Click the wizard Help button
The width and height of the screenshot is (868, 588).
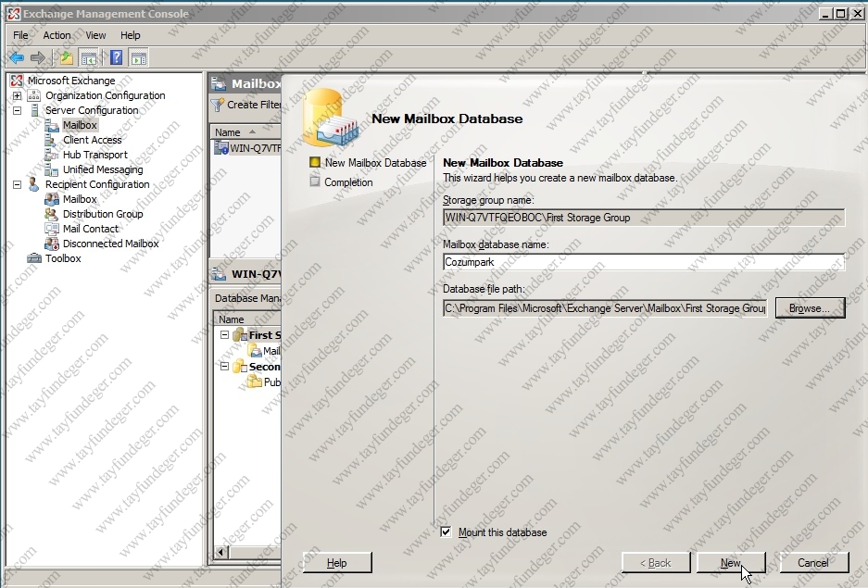point(337,563)
